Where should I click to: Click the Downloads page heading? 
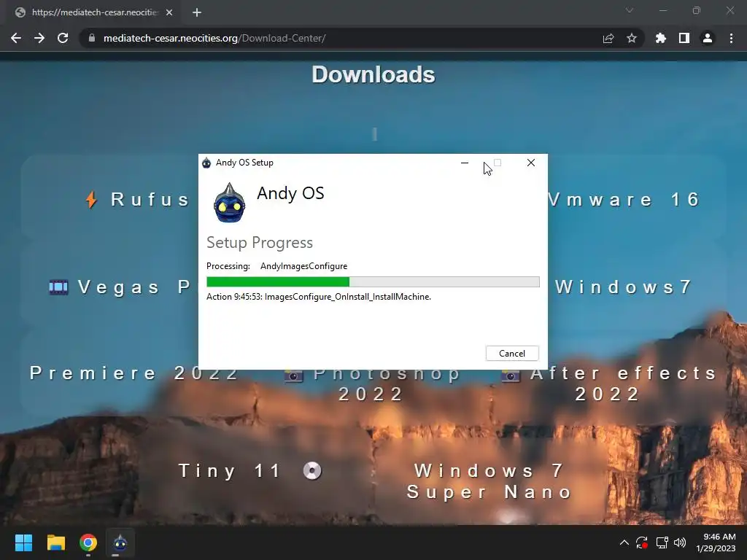(373, 75)
